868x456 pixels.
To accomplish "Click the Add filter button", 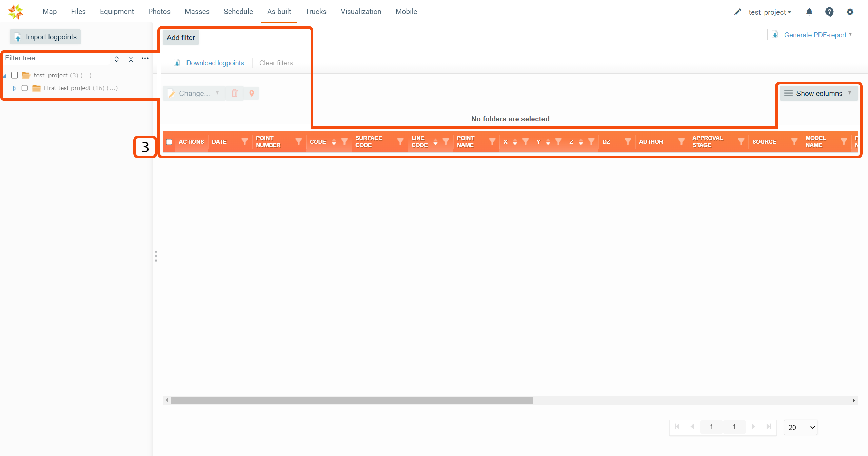I will tap(181, 38).
